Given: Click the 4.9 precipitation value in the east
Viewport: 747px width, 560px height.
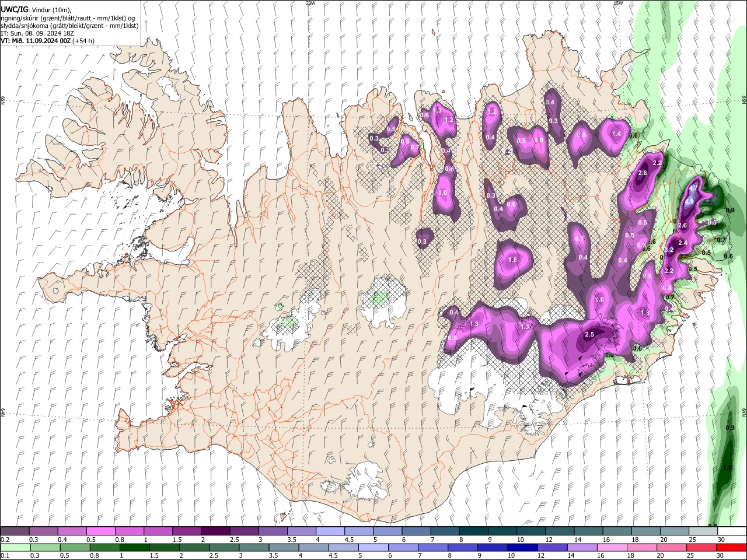Looking at the screenshot, I should [x=689, y=202].
